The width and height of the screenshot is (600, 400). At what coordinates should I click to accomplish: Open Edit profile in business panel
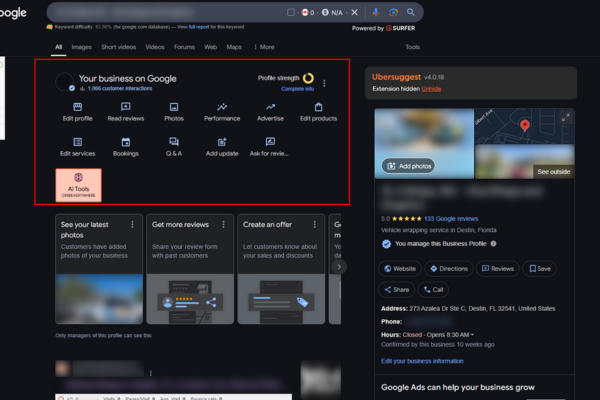(77, 112)
